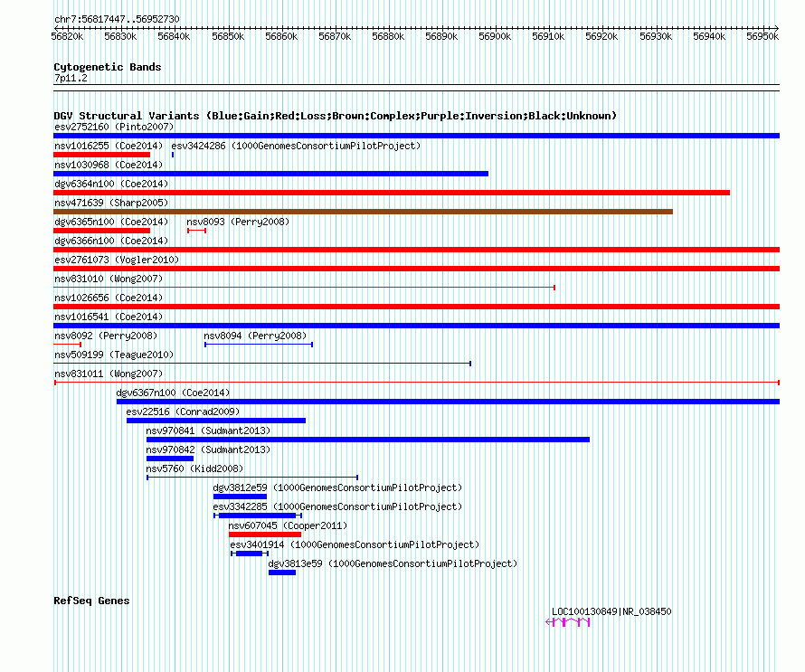Viewport: 805px width, 672px height.
Task: Select nsv8094 (Perry2008) label
Action: pyautogui.click(x=255, y=336)
